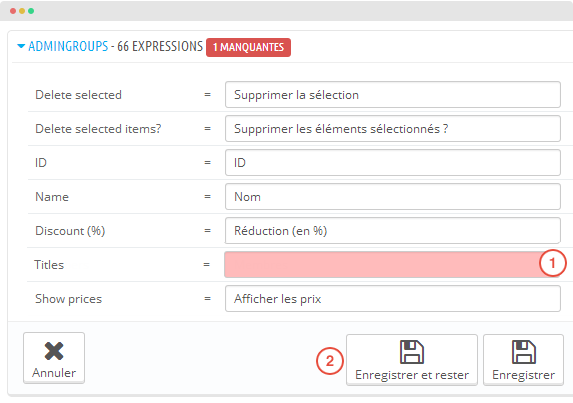Screen dimensions: 573x403
Task: Click into the Réduction (en %) field
Action: pos(393,231)
